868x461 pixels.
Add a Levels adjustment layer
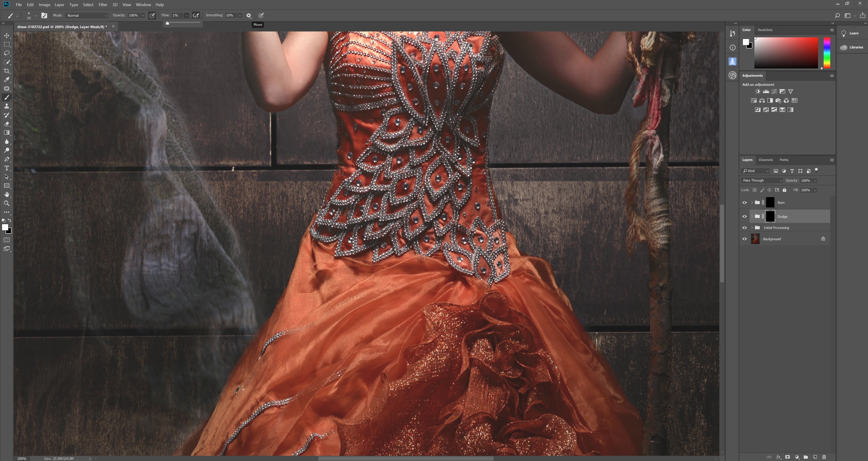click(765, 91)
